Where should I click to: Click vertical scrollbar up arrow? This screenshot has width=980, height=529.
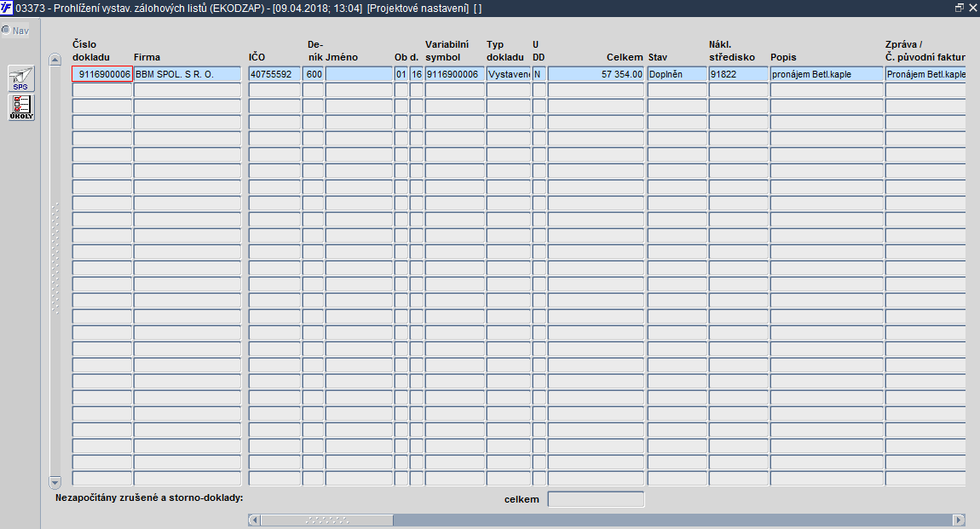[55, 60]
